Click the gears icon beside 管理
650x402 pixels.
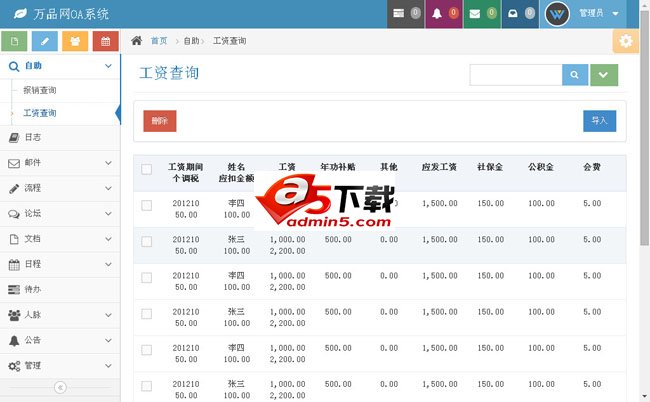[14, 366]
